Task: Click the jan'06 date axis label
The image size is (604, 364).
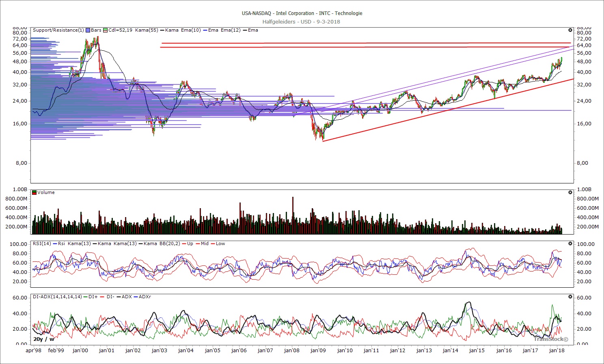Action: click(x=239, y=350)
